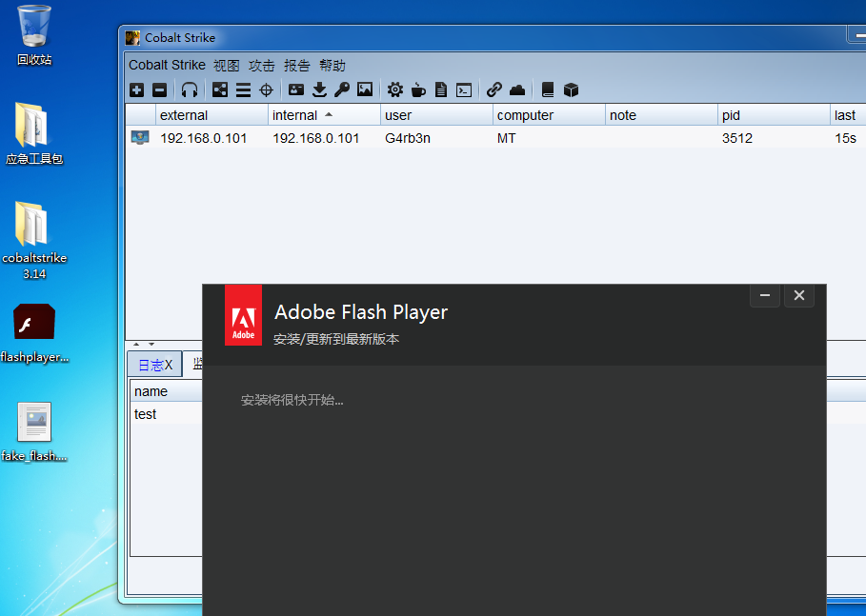
Task: Select the cobaltstrike 3.14 folder icon
Action: click(x=34, y=241)
